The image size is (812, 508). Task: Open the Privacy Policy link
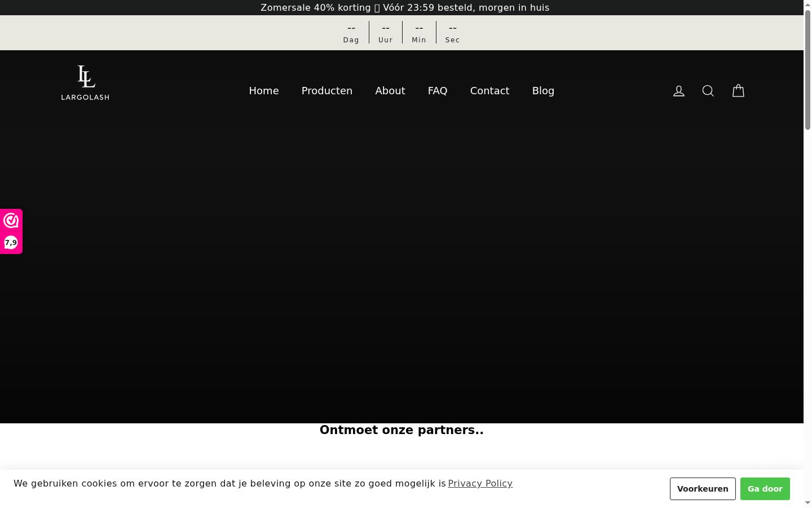point(480,483)
